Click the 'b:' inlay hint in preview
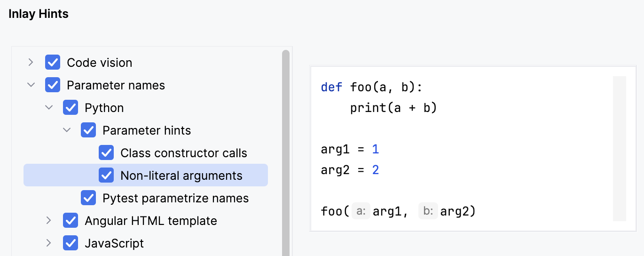Viewport: 644px width, 256px height. click(x=428, y=212)
